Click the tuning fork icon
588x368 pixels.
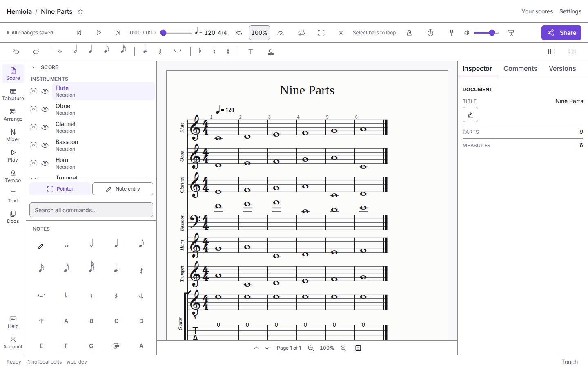(x=452, y=33)
